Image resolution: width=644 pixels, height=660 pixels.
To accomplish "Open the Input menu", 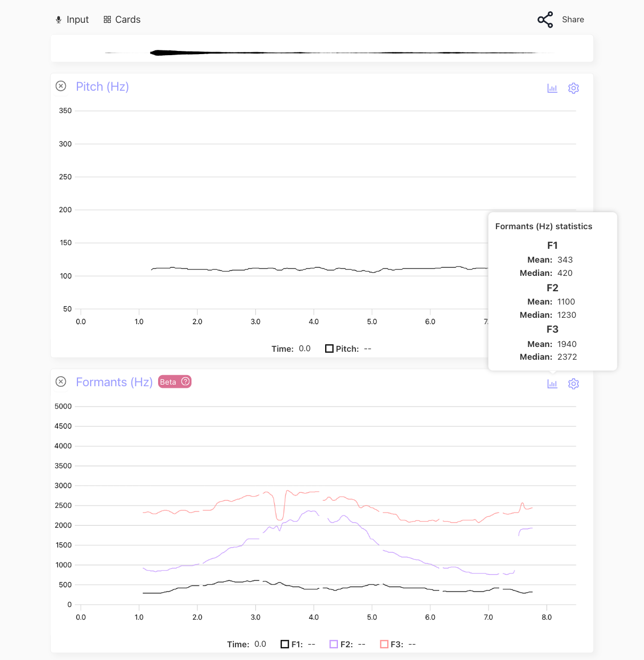I will (72, 20).
